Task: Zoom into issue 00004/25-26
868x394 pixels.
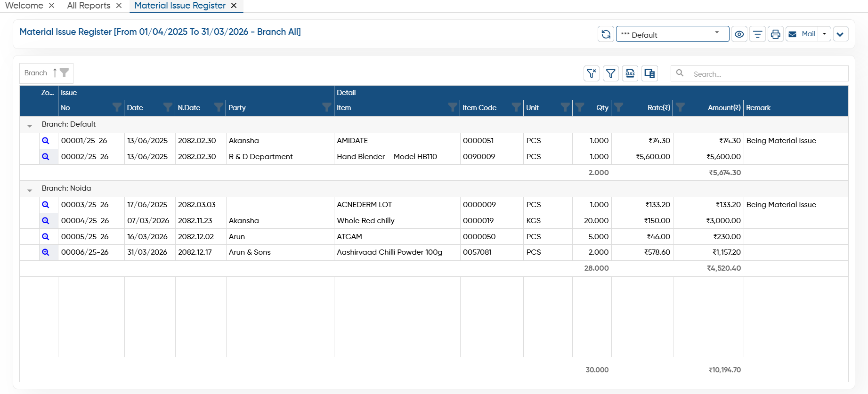Action: coord(46,221)
